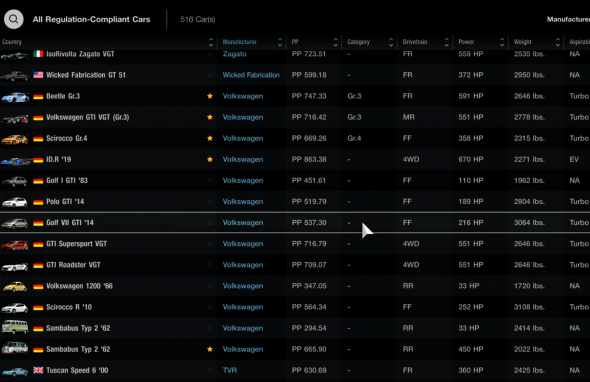Mark Polo GTI '14 as favorite
This screenshot has height=382, width=590.
tap(210, 201)
